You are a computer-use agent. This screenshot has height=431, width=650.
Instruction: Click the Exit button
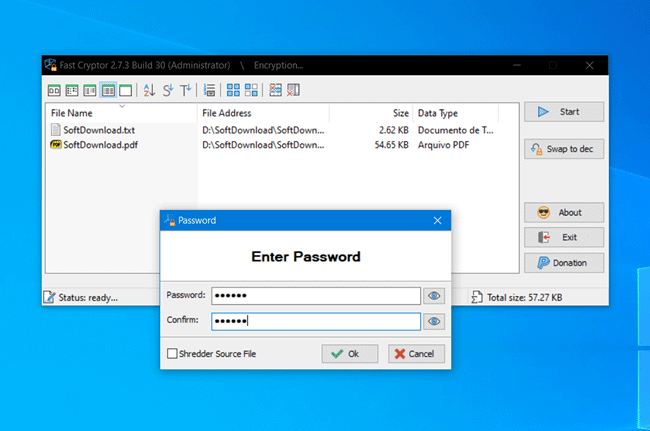(564, 237)
